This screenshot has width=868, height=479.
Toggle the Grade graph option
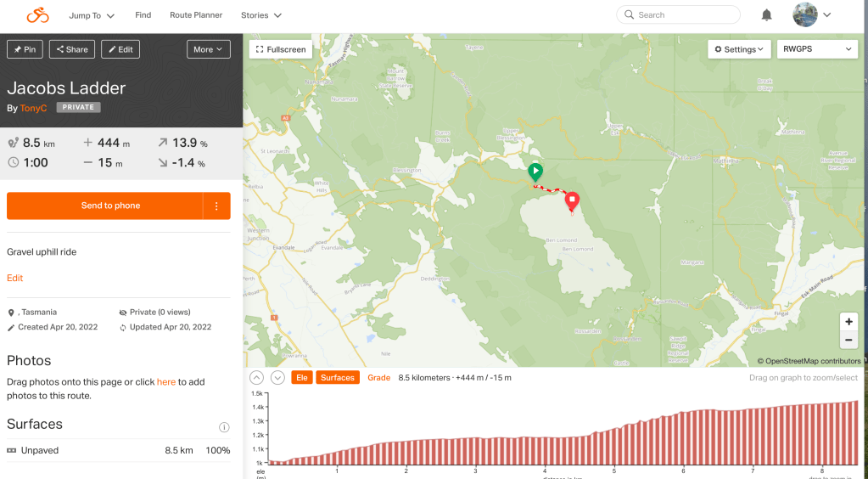click(x=378, y=378)
